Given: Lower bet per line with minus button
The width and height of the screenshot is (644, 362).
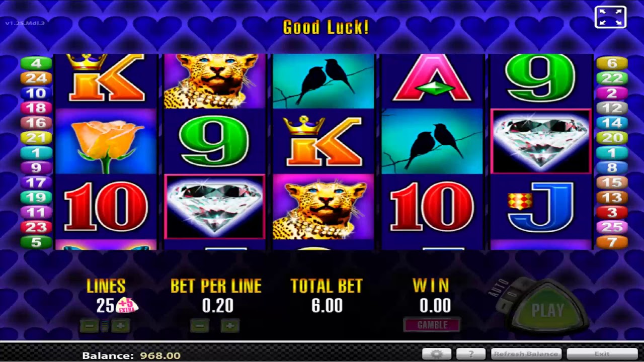Looking at the screenshot, I should coord(200,326).
